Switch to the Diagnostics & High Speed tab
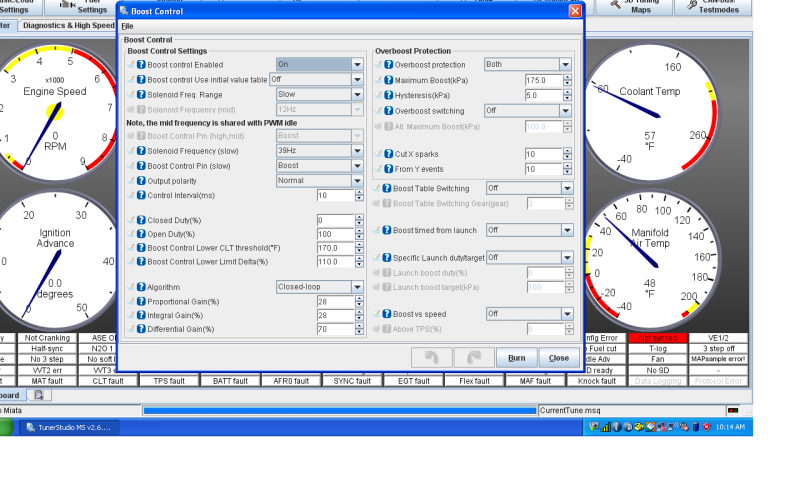This screenshot has height=480, width=800. [x=70, y=25]
